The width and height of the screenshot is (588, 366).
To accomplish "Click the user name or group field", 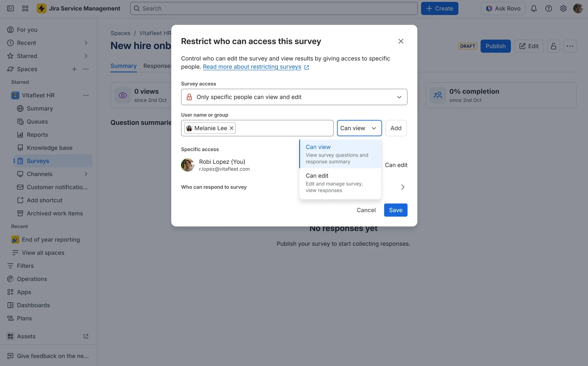I will coord(284,128).
